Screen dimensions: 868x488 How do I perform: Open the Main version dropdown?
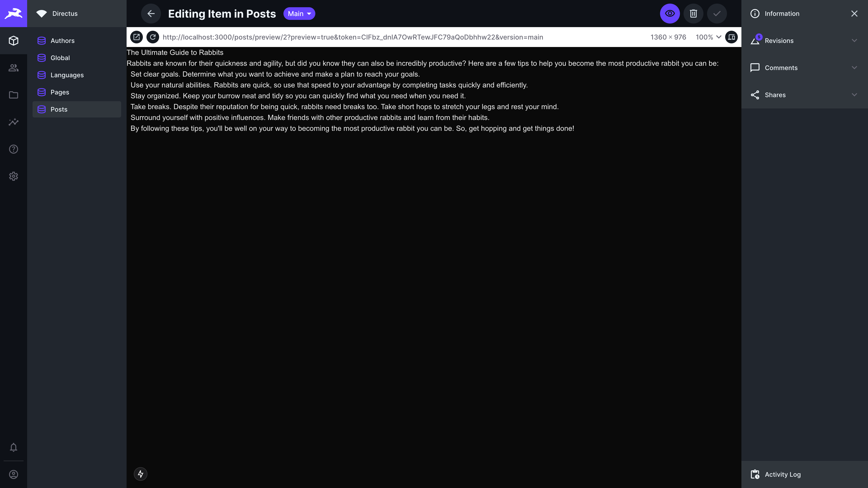(x=299, y=14)
